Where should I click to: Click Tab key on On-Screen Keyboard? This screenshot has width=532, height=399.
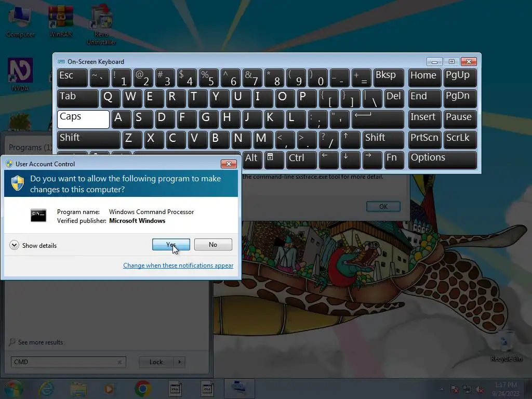tap(78, 98)
